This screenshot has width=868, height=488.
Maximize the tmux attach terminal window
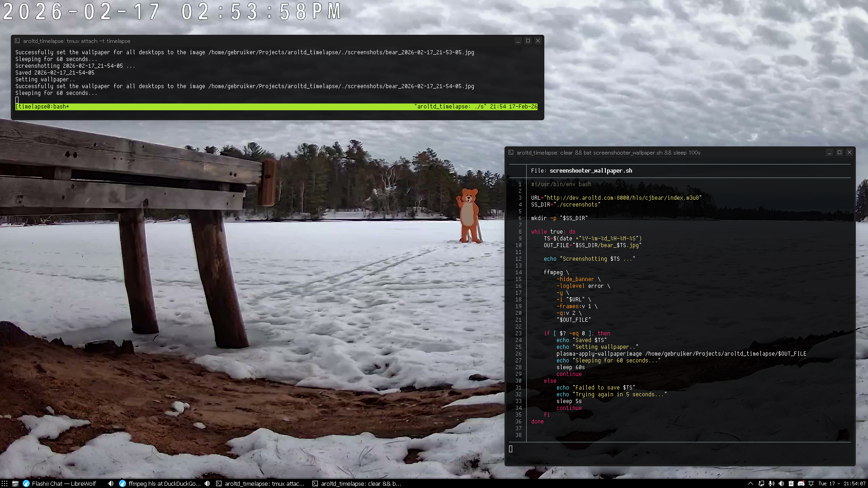coord(528,41)
